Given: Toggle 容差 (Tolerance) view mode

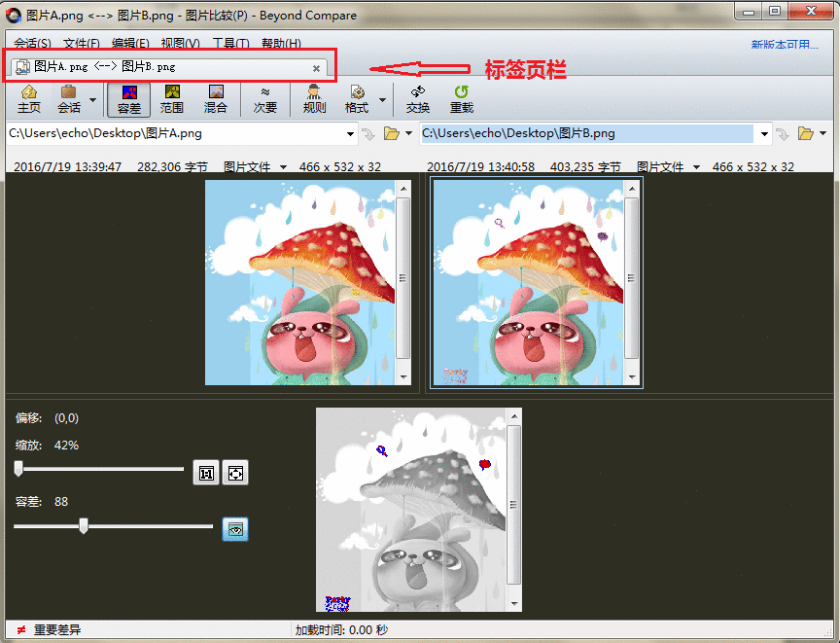Looking at the screenshot, I should (x=128, y=99).
